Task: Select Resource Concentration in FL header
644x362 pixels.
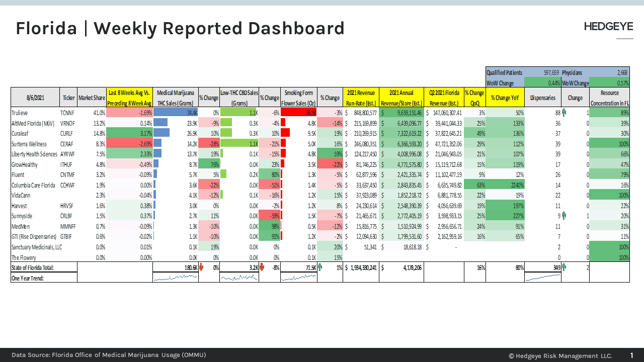Action: (609, 98)
